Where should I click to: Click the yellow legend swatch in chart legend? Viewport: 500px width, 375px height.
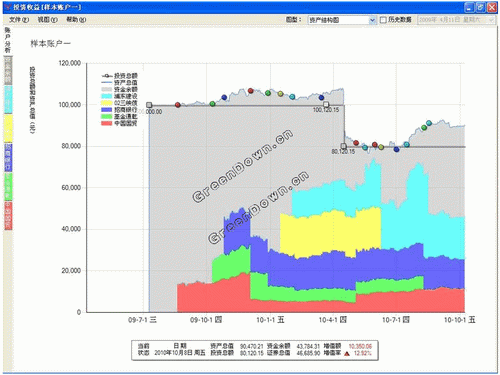[106, 103]
